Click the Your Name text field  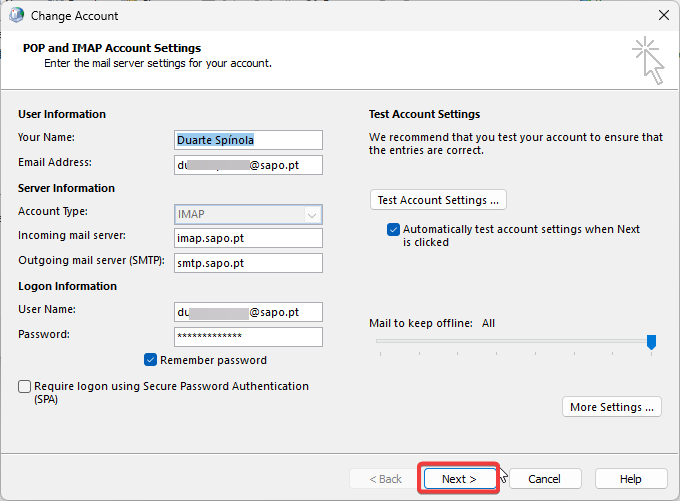pos(248,139)
